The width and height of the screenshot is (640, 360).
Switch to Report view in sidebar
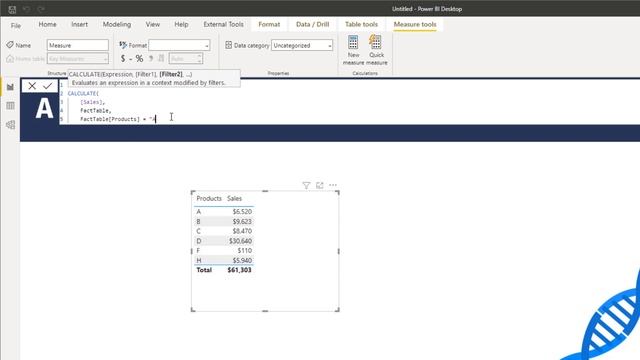10,87
